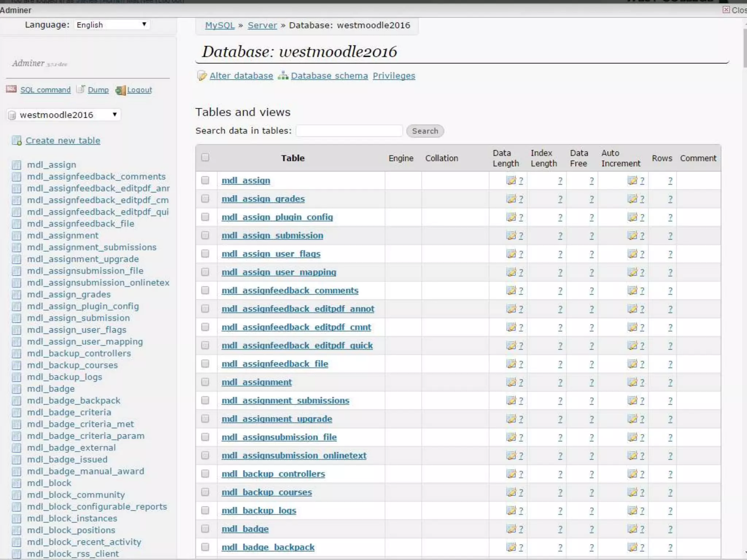
Task: Expand the westmoodle2016 database selector
Action: (x=64, y=115)
